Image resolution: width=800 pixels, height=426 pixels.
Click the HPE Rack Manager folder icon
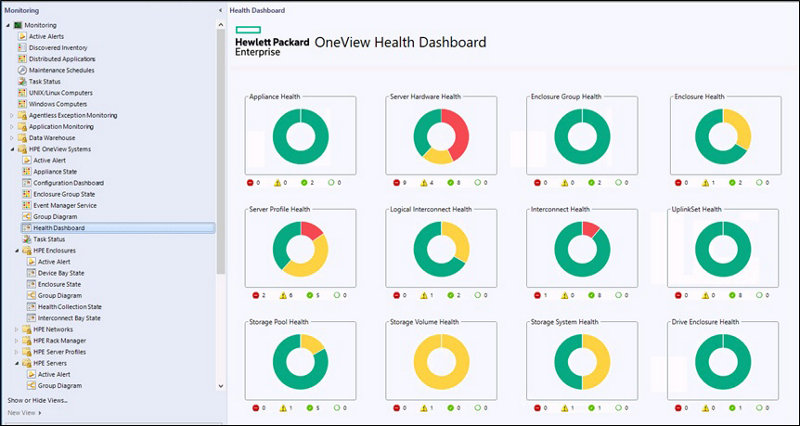[25, 340]
